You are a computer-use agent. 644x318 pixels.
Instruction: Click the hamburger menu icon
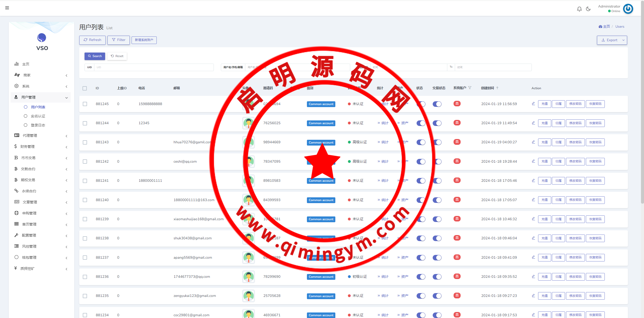click(x=7, y=8)
